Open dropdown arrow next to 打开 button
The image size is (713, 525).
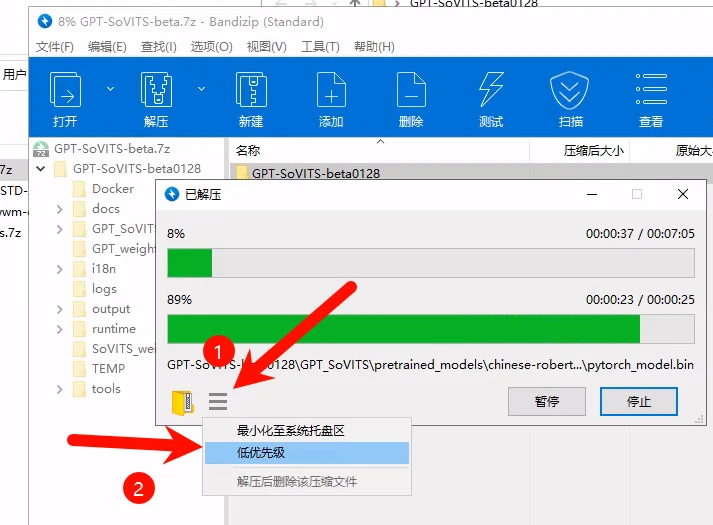pyautogui.click(x=110, y=88)
